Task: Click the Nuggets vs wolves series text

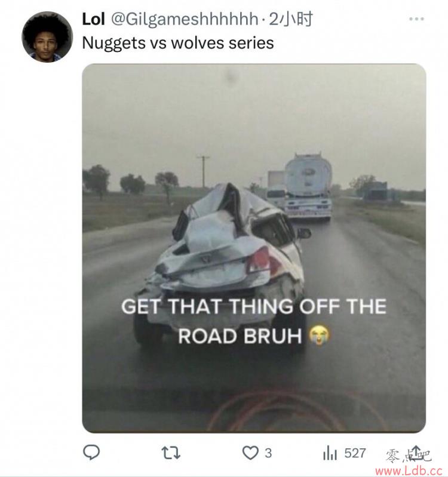Action: 178,42
